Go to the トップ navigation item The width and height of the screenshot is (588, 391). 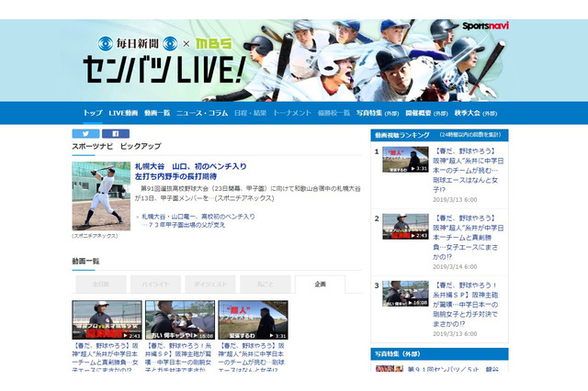coord(93,113)
